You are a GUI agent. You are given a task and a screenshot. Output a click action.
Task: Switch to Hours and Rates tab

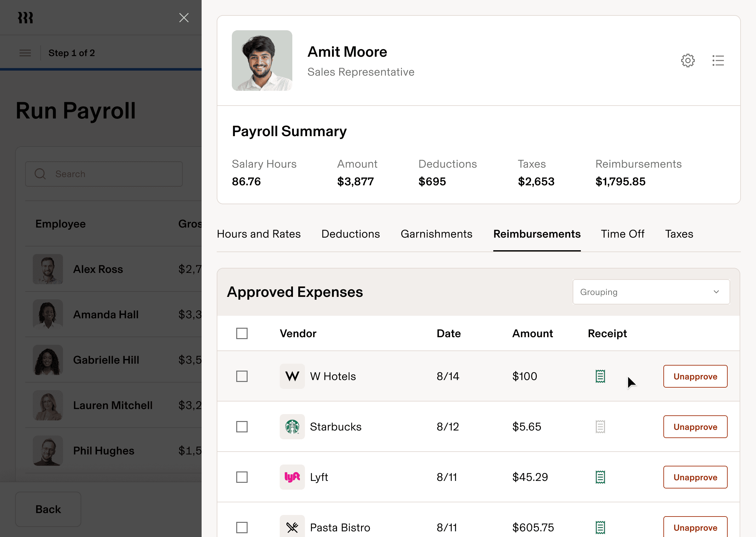259,234
